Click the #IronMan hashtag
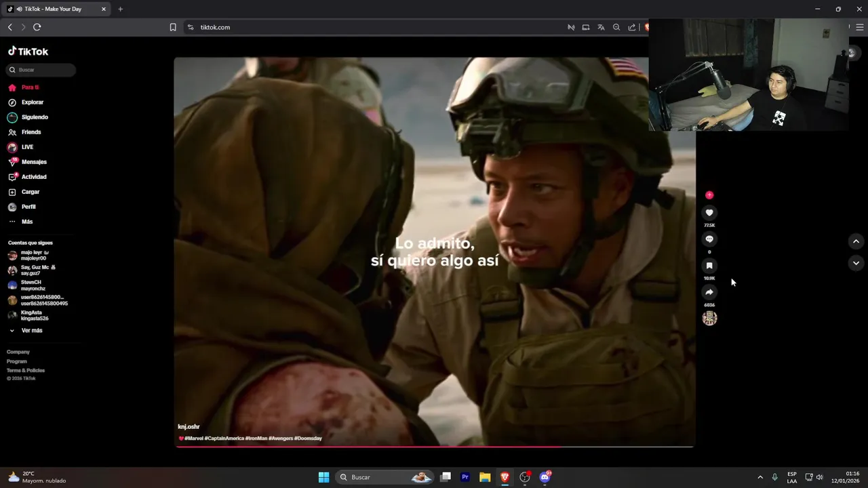Viewport: 868px width, 488px height. (x=256, y=439)
